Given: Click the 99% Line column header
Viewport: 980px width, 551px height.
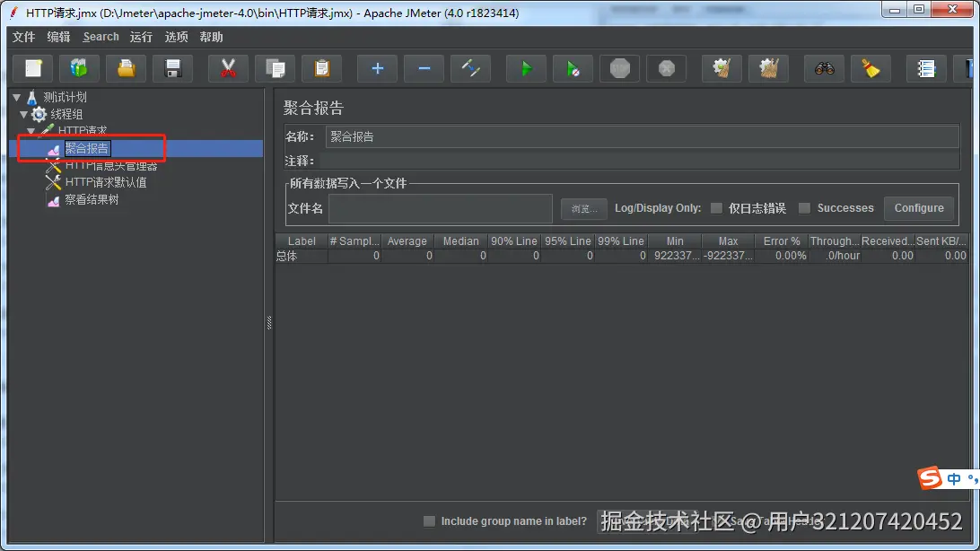Looking at the screenshot, I should pos(621,241).
